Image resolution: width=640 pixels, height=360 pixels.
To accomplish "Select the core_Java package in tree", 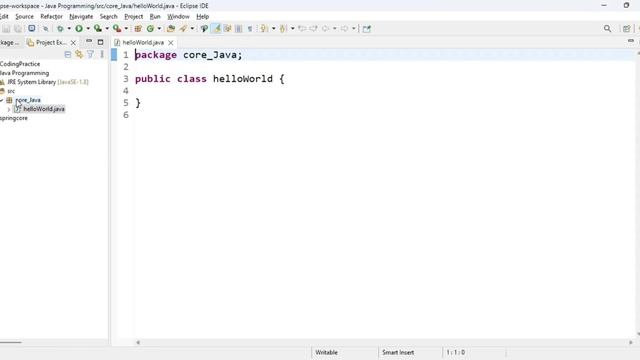I will [28, 100].
